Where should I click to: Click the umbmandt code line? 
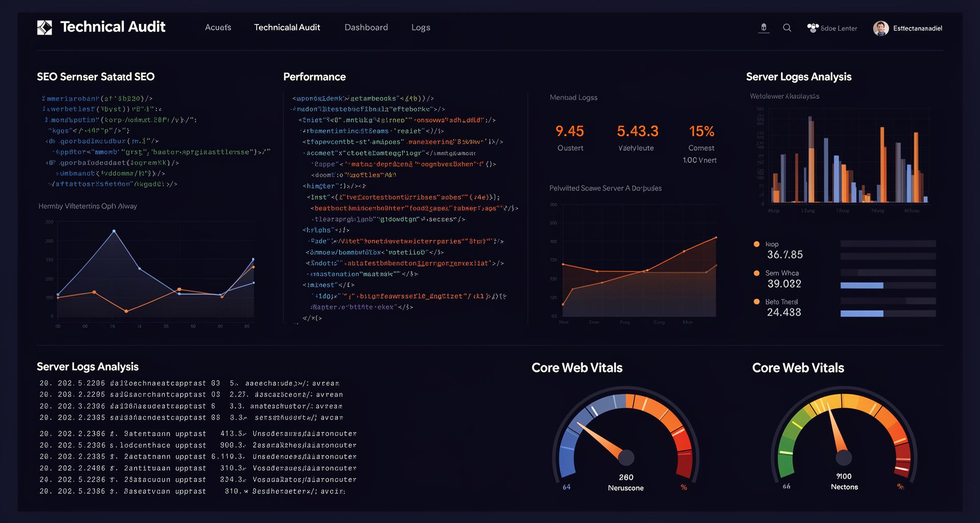click(110, 174)
